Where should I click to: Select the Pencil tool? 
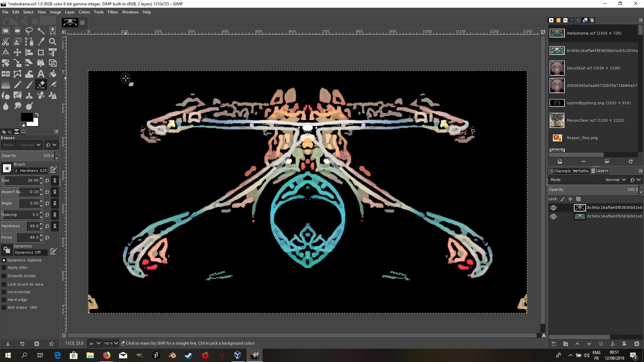pyautogui.click(x=17, y=84)
